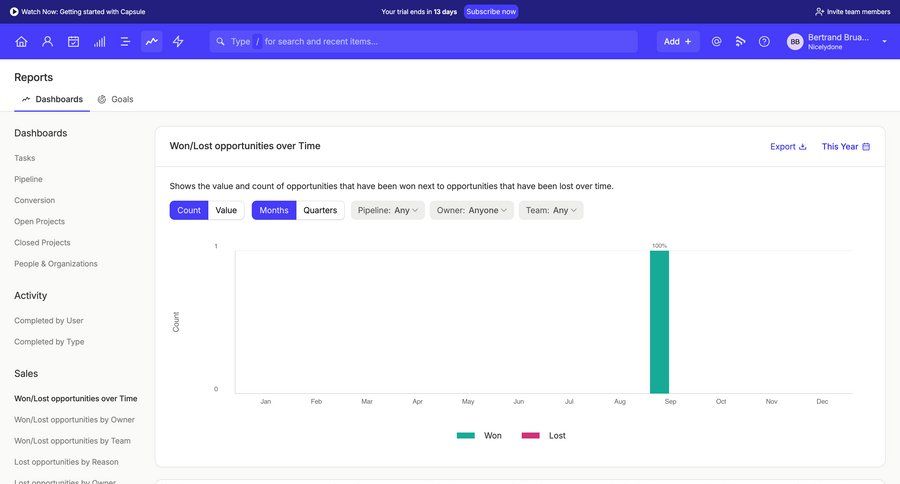Click the Subscribe now button

tap(491, 12)
